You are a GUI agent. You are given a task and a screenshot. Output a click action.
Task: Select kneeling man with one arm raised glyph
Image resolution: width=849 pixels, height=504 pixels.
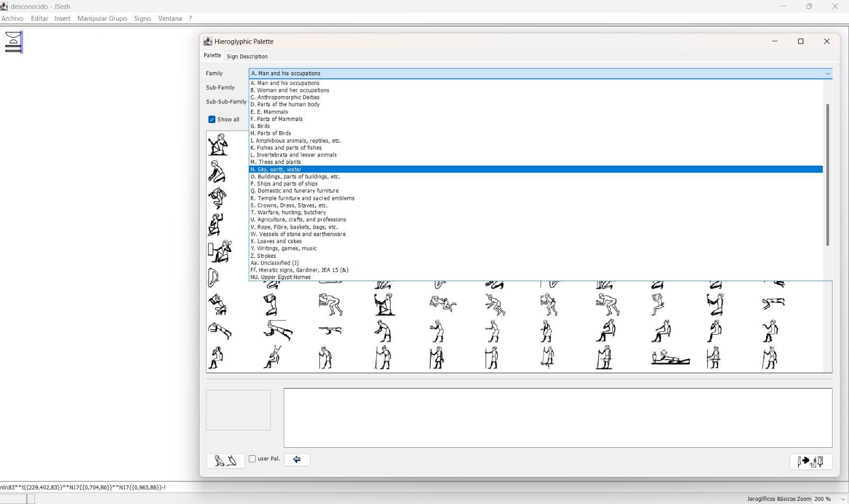pyautogui.click(x=215, y=224)
